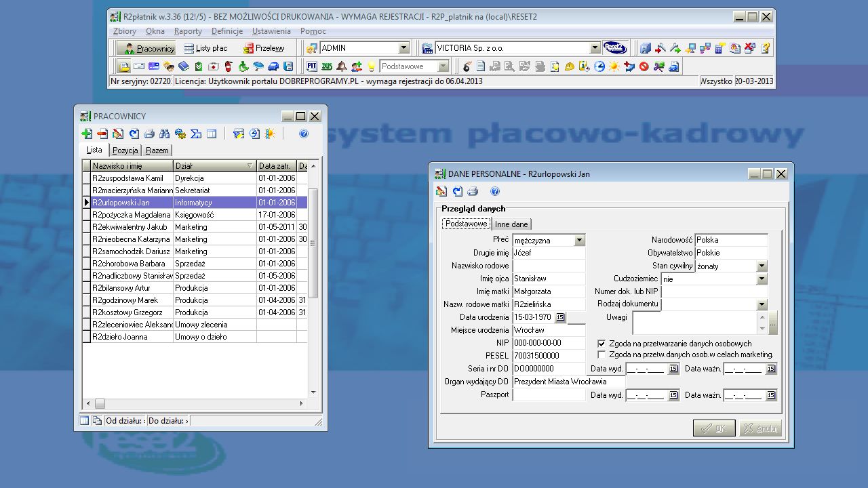868x488 pixels.
Task: Click light bulb icon in main toolbar
Action: [371, 66]
